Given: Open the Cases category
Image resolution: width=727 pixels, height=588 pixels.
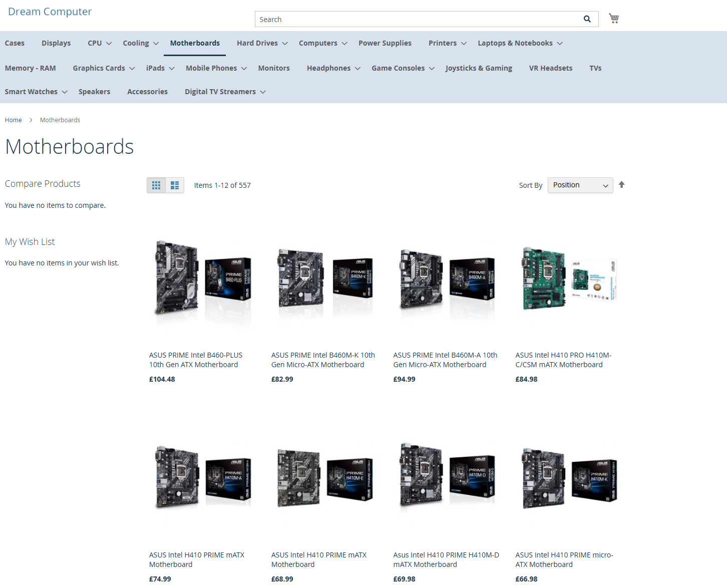Looking at the screenshot, I should click(x=15, y=43).
